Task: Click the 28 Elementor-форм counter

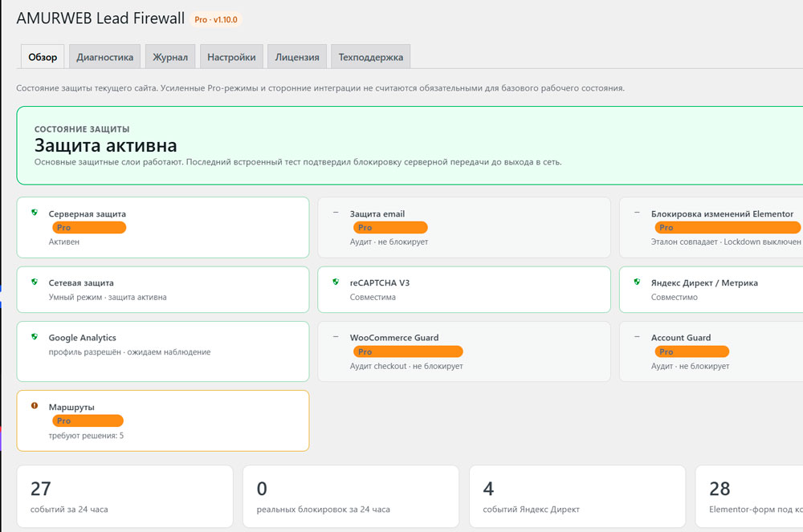Action: point(749,496)
